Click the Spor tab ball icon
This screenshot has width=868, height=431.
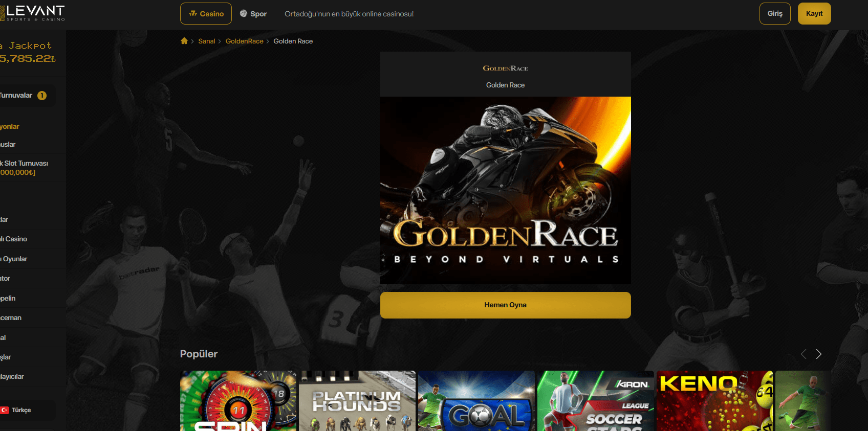click(x=244, y=14)
